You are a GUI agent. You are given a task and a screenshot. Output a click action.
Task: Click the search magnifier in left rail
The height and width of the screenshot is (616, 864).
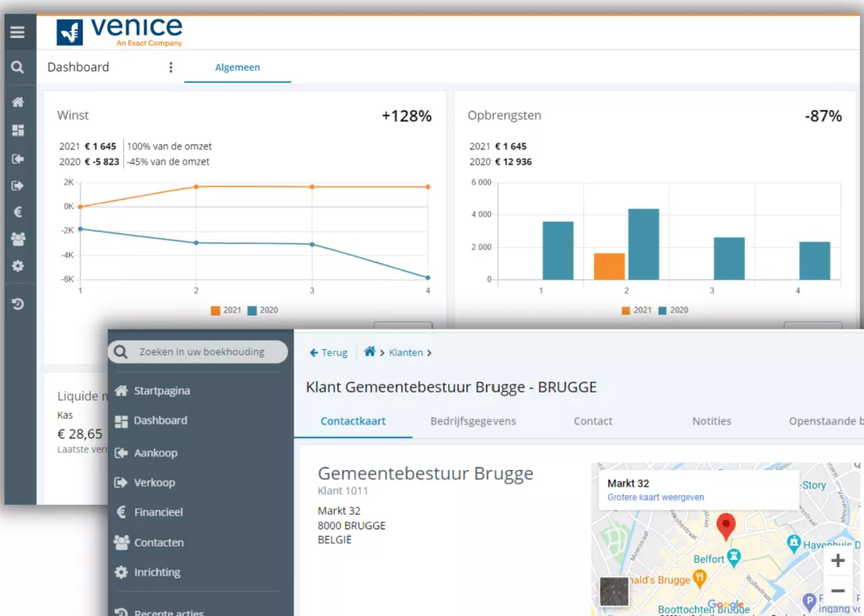(x=18, y=68)
